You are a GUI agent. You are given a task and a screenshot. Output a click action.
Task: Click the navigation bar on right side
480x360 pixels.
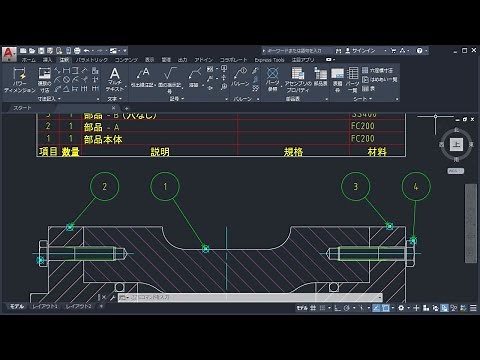coord(471,223)
